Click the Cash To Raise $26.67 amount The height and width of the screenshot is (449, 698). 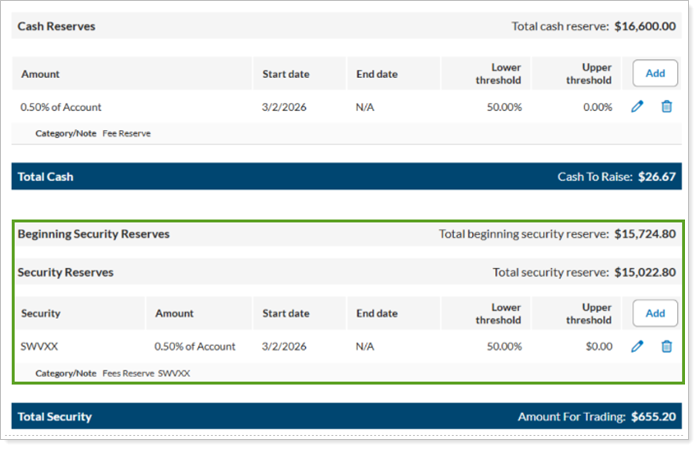click(658, 177)
